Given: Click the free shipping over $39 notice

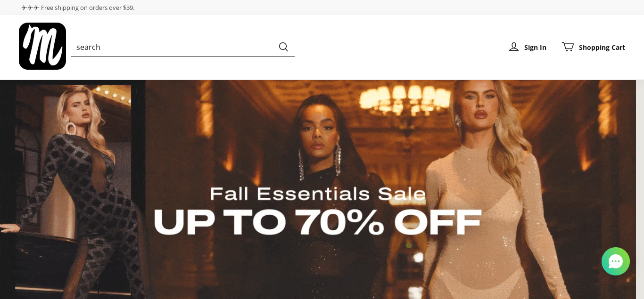Looking at the screenshot, I should 88,8.
